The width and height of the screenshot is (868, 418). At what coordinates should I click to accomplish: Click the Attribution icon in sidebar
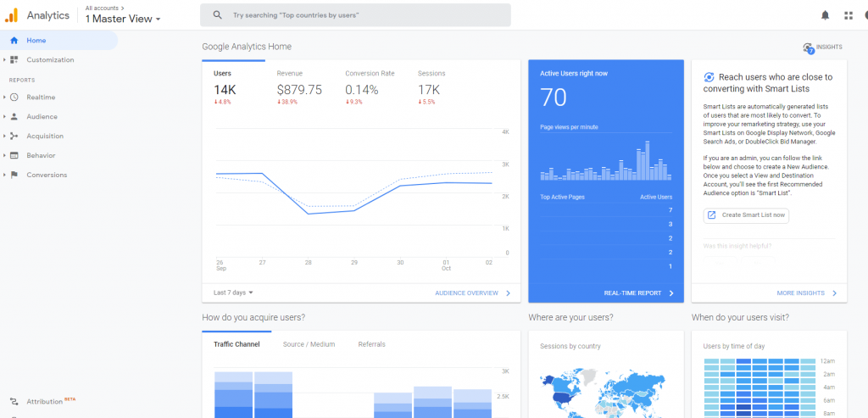[14, 401]
